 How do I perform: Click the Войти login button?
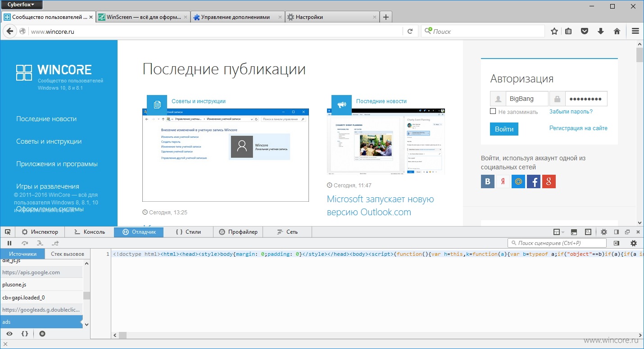pos(504,129)
